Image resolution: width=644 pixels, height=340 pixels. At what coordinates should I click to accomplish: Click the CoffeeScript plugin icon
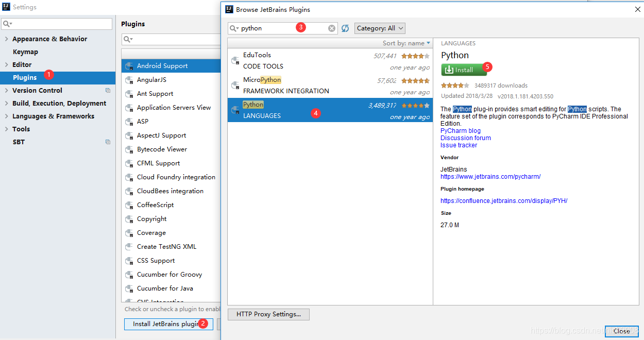click(129, 205)
